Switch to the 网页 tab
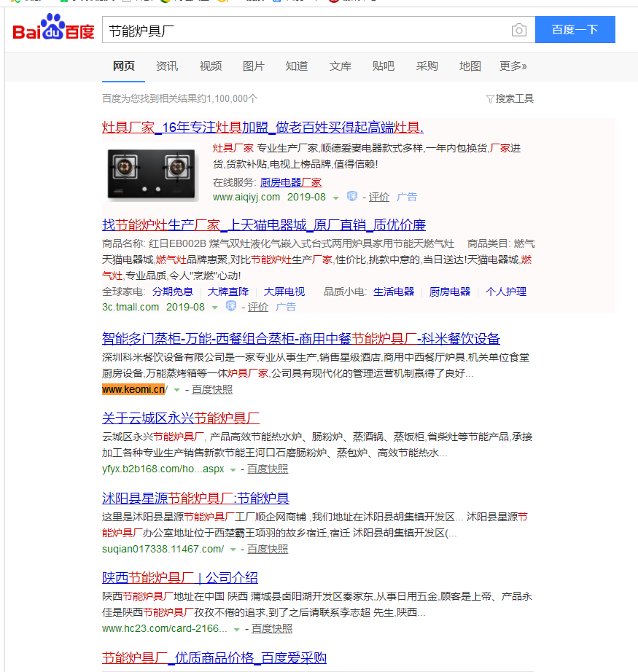This screenshot has width=638, height=672. (x=123, y=66)
